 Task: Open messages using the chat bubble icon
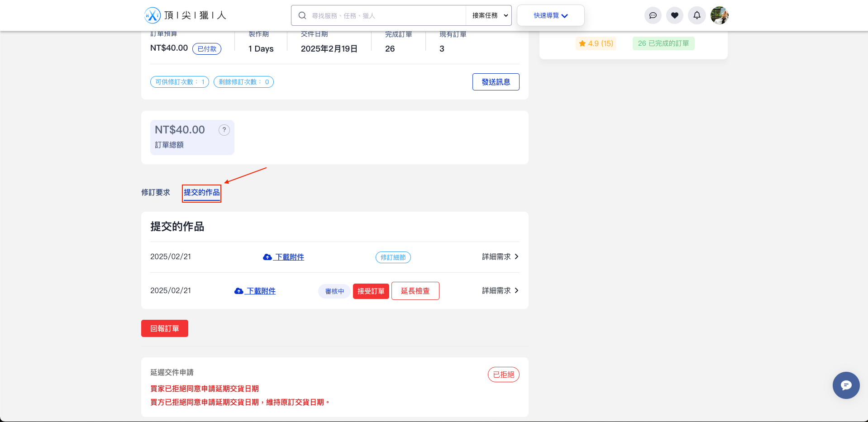[x=653, y=15]
